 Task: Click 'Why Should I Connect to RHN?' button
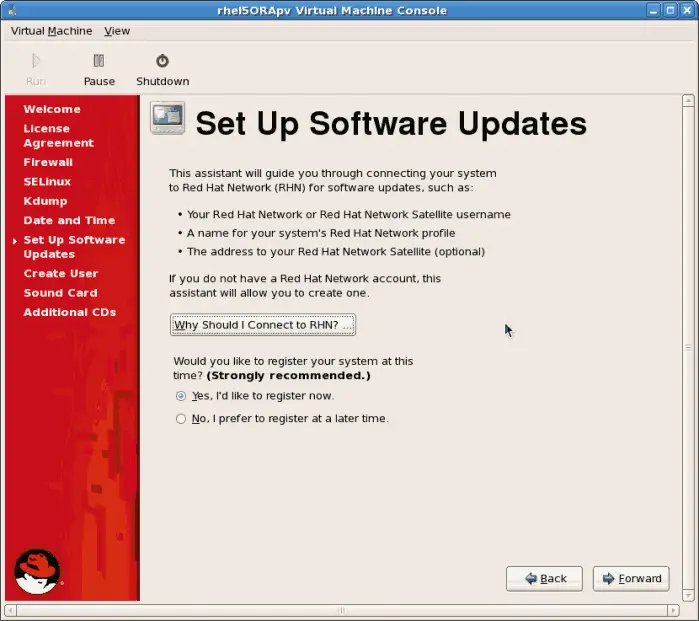pos(263,325)
